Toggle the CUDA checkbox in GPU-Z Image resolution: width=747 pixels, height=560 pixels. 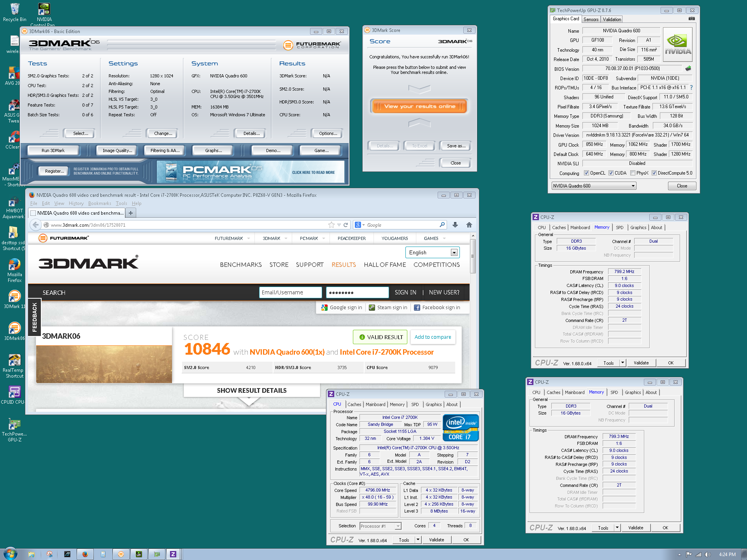611,173
